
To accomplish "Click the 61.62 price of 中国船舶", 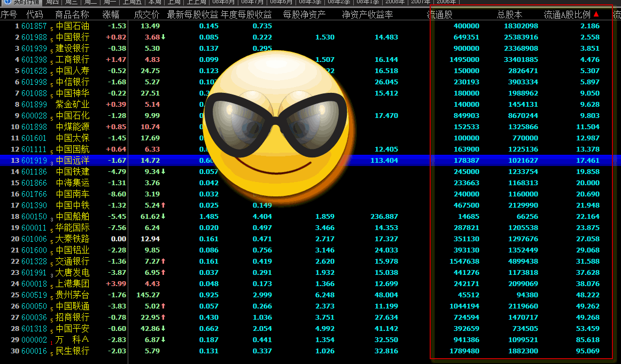I will [x=150, y=216].
